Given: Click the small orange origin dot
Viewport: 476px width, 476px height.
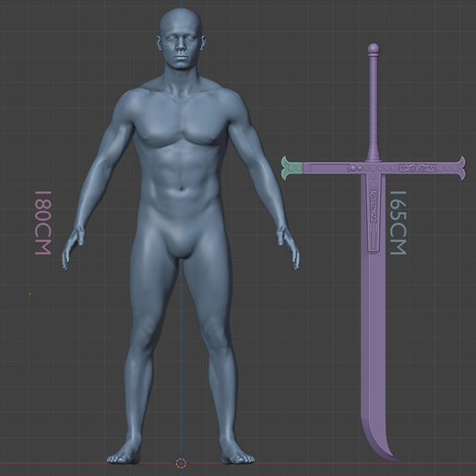Looking at the screenshot, I should click(x=30, y=293).
